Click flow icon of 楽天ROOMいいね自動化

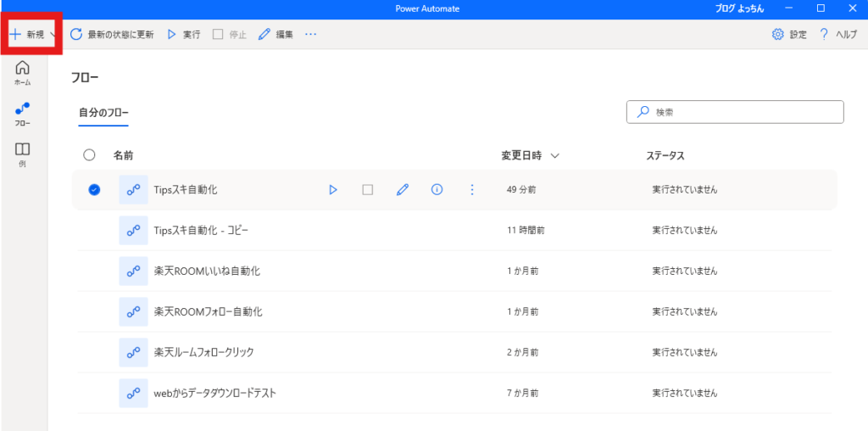coord(133,271)
